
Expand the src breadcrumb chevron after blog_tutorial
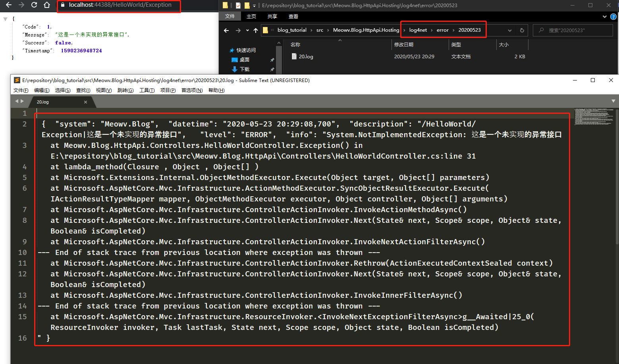tap(311, 30)
